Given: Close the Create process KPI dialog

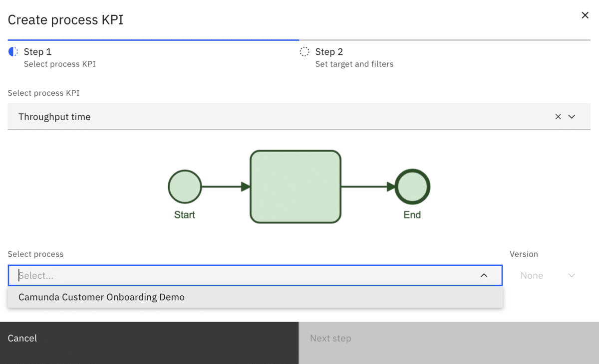Looking at the screenshot, I should tap(585, 15).
